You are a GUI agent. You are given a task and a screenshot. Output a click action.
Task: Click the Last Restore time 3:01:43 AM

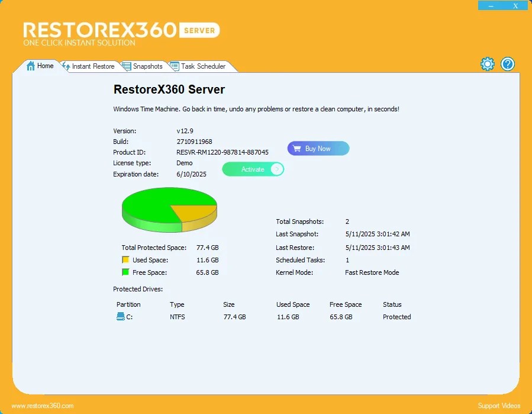point(394,248)
